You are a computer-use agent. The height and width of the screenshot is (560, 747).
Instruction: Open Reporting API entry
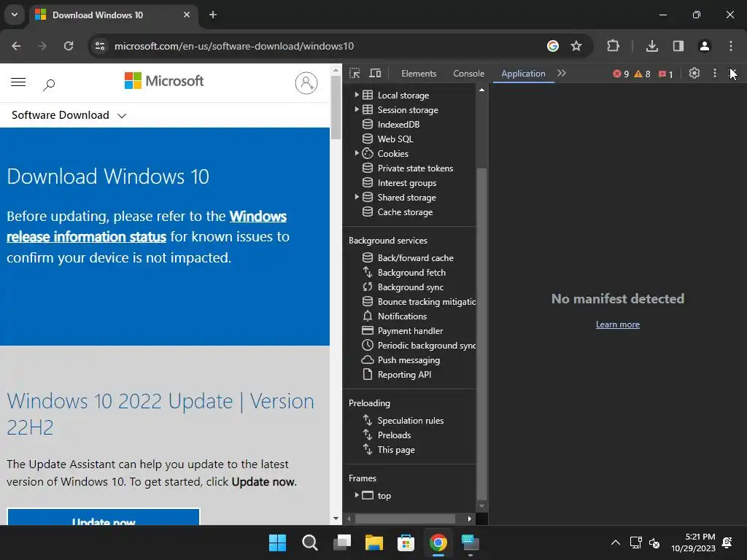(x=404, y=375)
